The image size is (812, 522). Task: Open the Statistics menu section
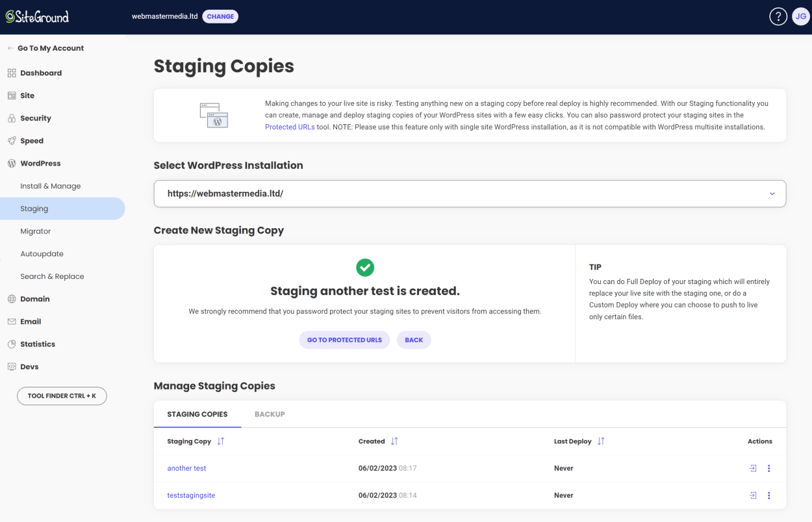coord(38,344)
